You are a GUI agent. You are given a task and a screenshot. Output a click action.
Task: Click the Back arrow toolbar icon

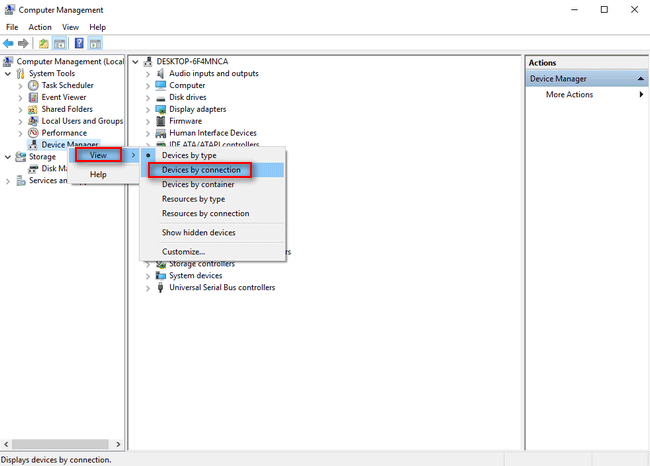pyautogui.click(x=8, y=43)
